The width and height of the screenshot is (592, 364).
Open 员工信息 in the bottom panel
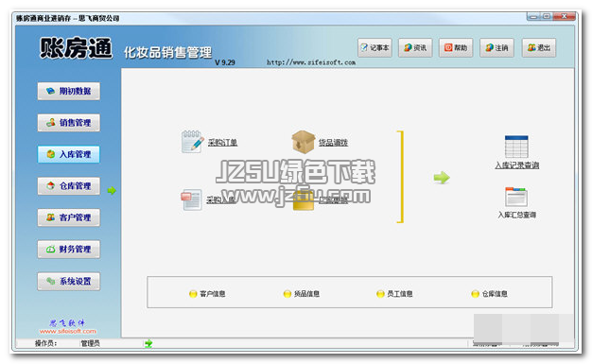tap(399, 293)
